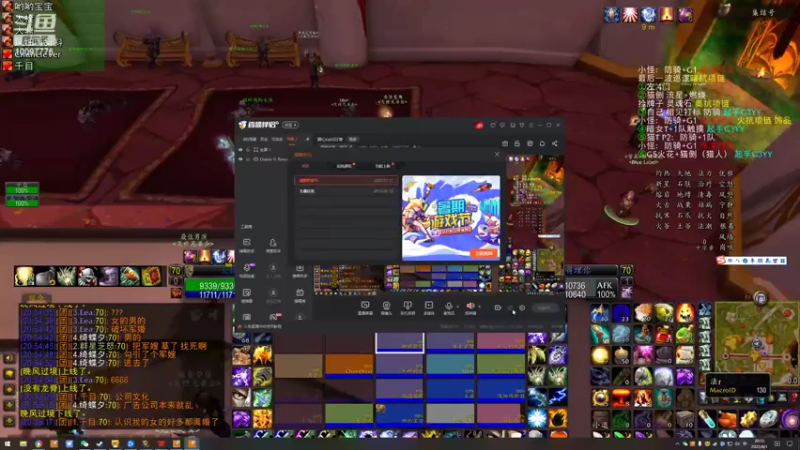The image size is (800, 450).
Task: Select the first scene tab in the streaming app
Action: point(249,139)
